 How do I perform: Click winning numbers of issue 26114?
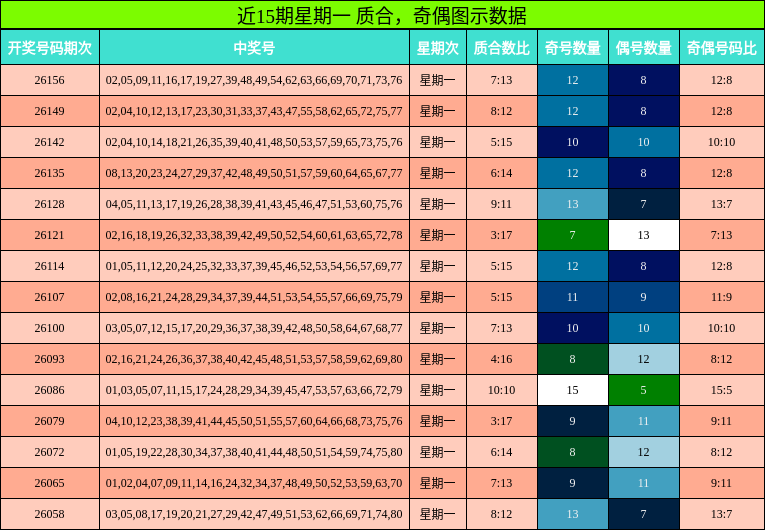(x=254, y=266)
